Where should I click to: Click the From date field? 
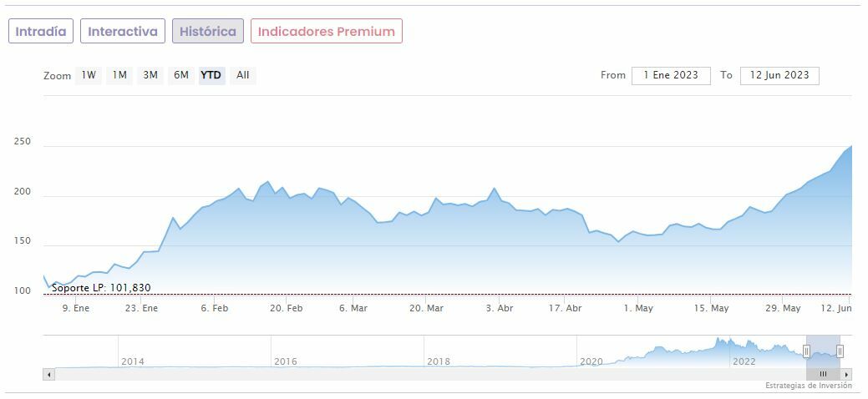671,75
